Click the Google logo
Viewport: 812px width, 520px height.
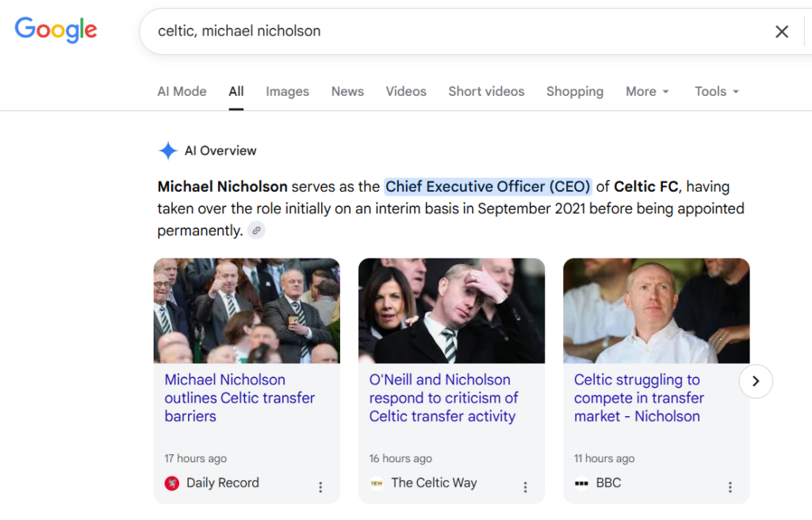56,30
